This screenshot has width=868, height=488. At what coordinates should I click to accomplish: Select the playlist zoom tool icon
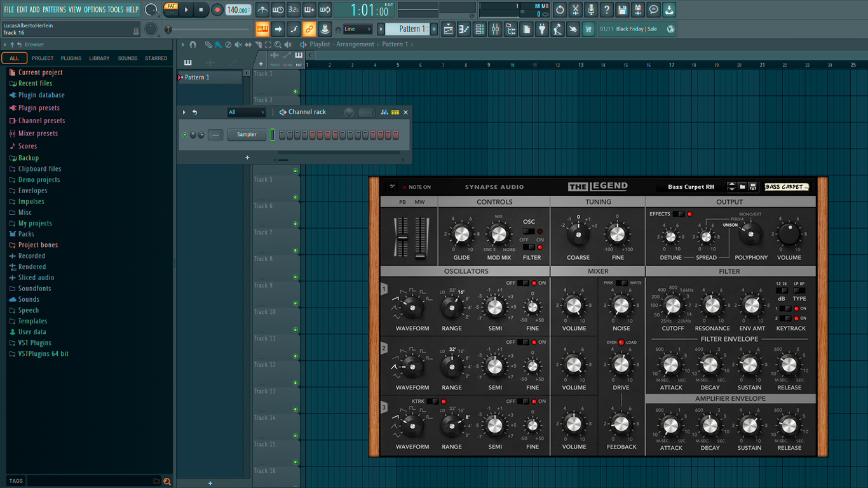278,44
